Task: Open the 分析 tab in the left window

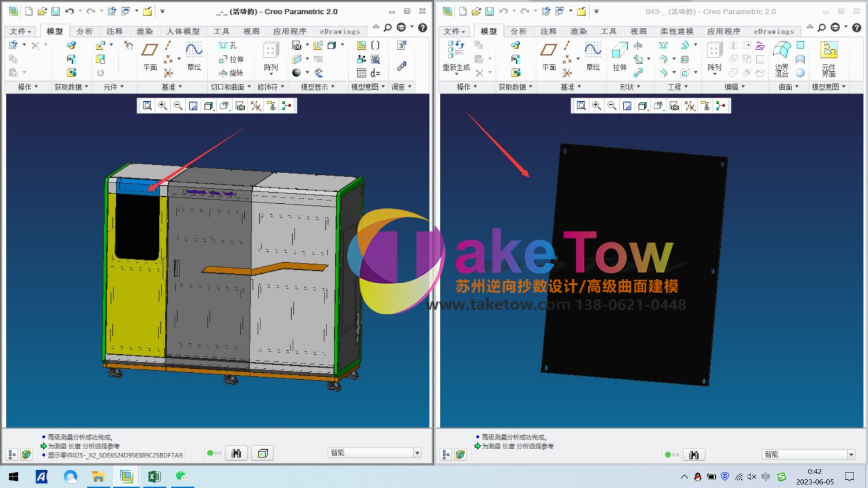Action: 84,31
